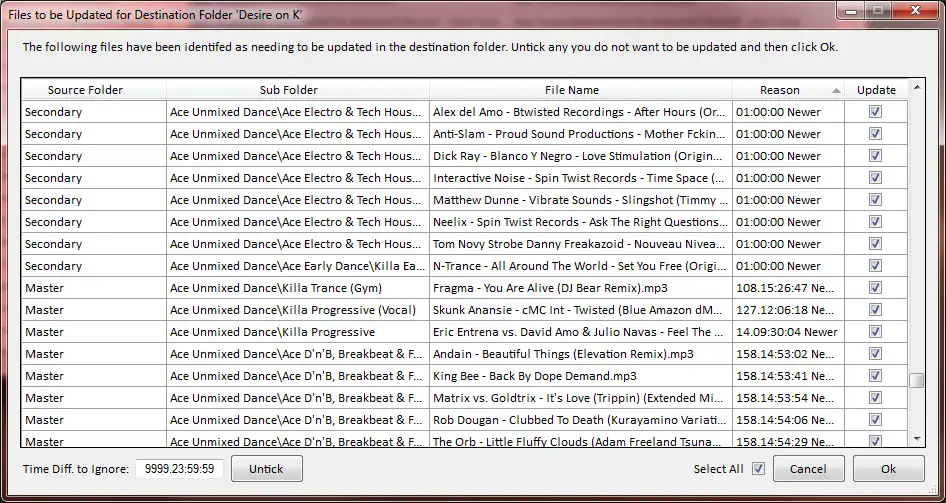Maximize the dialog window
The height and width of the screenshot is (503, 946).
click(878, 10)
